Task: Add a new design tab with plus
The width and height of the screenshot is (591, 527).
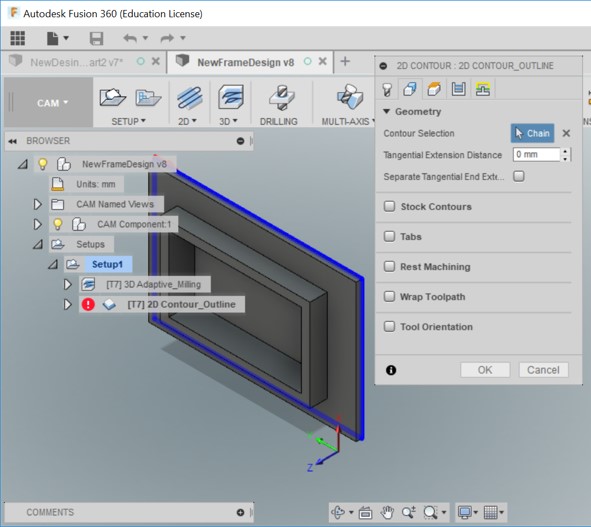Action: click(345, 61)
